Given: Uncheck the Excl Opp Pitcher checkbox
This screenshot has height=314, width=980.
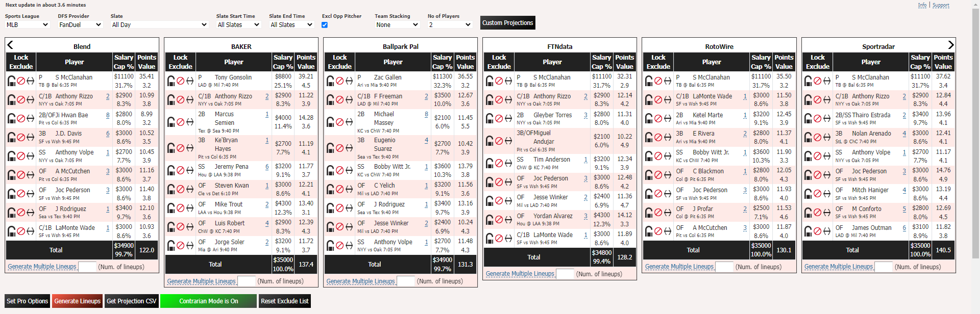Looking at the screenshot, I should pos(325,24).
